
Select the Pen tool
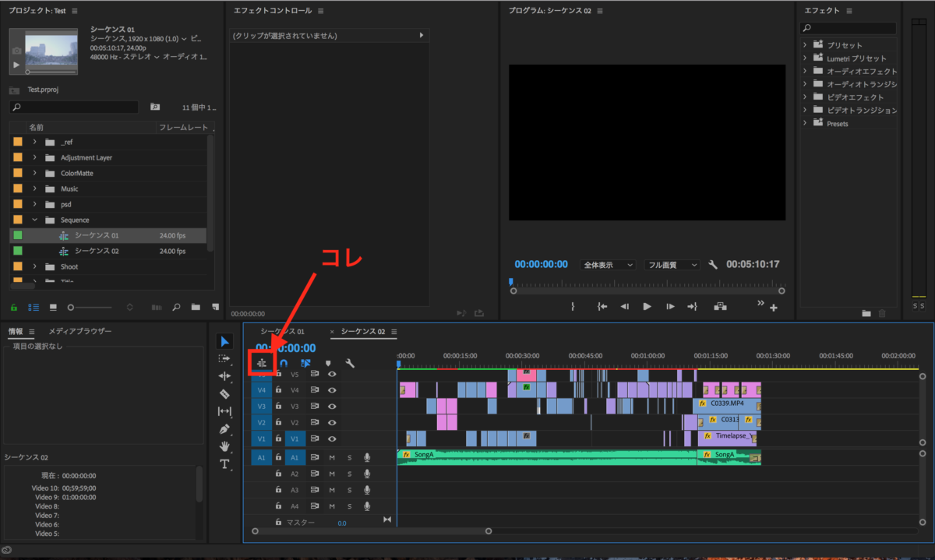coord(224,429)
